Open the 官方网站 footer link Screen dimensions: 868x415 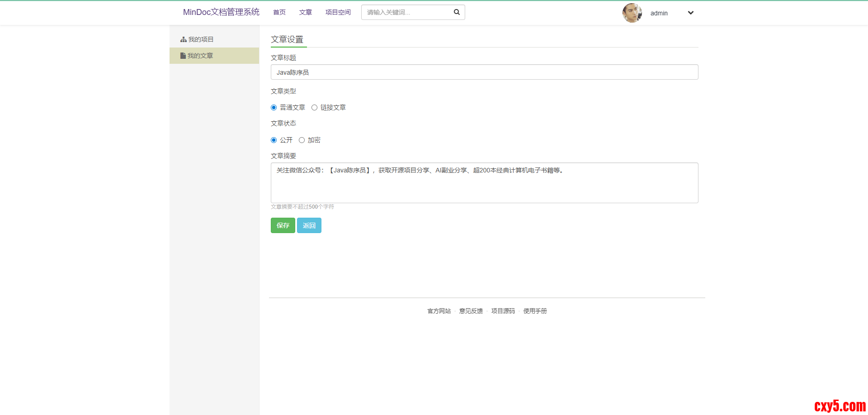click(439, 311)
